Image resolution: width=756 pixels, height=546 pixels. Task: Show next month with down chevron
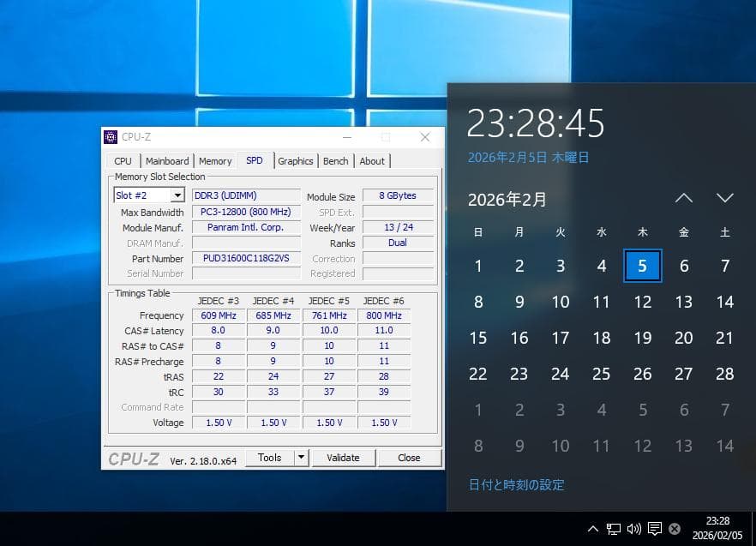tap(724, 198)
